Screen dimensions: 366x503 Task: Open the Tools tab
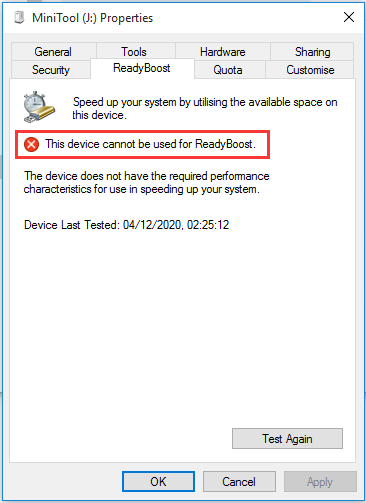[134, 52]
